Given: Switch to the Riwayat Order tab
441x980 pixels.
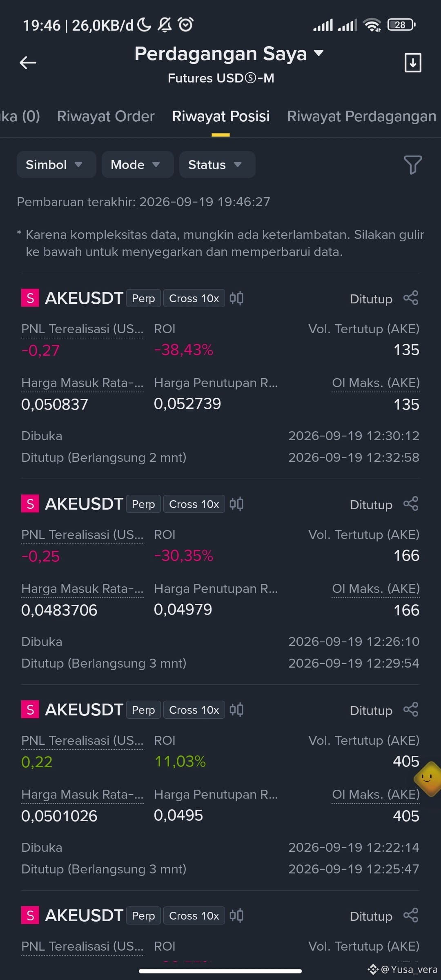Looking at the screenshot, I should pos(106,116).
